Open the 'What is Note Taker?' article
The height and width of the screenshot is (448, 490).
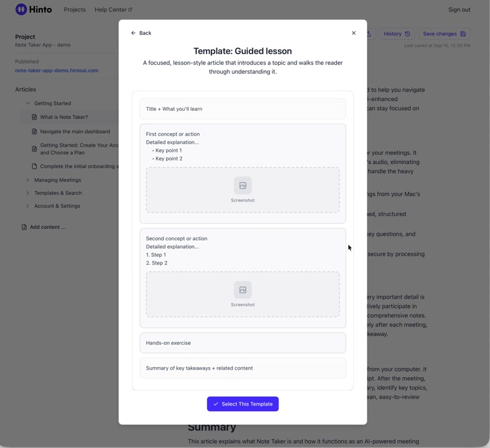tap(64, 117)
